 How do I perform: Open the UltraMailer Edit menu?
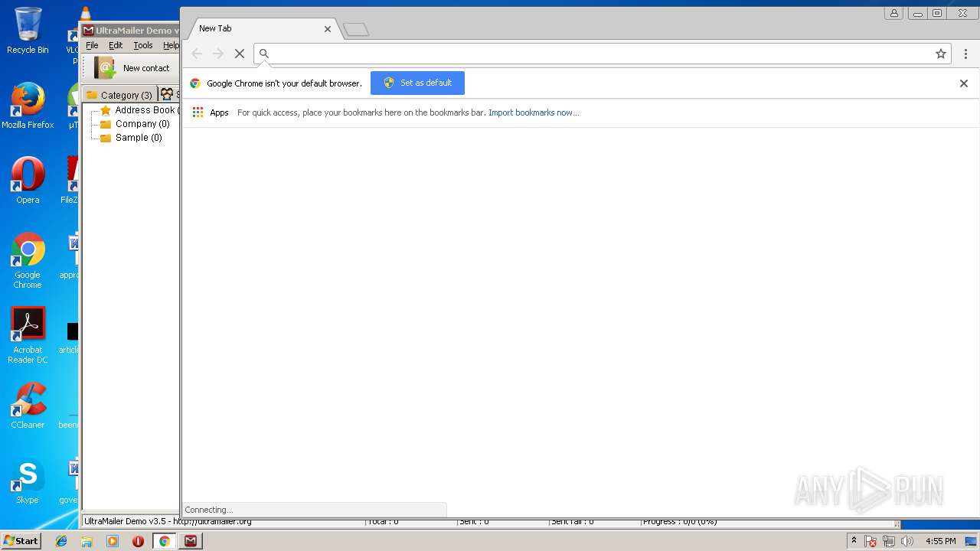tap(116, 45)
